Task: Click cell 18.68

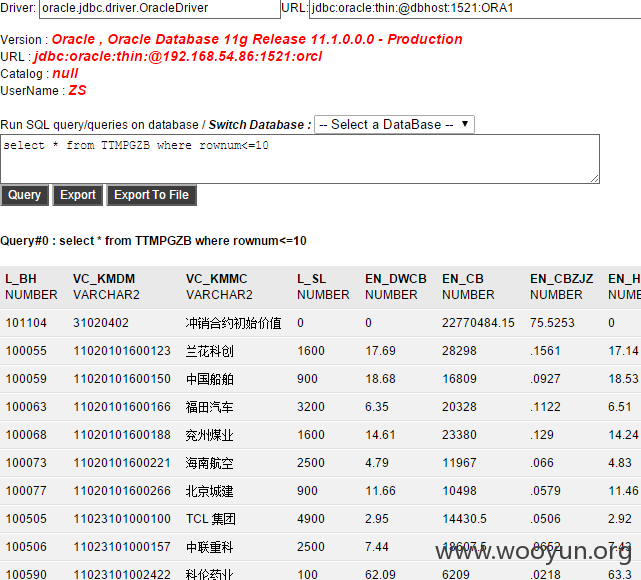Action: click(380, 379)
